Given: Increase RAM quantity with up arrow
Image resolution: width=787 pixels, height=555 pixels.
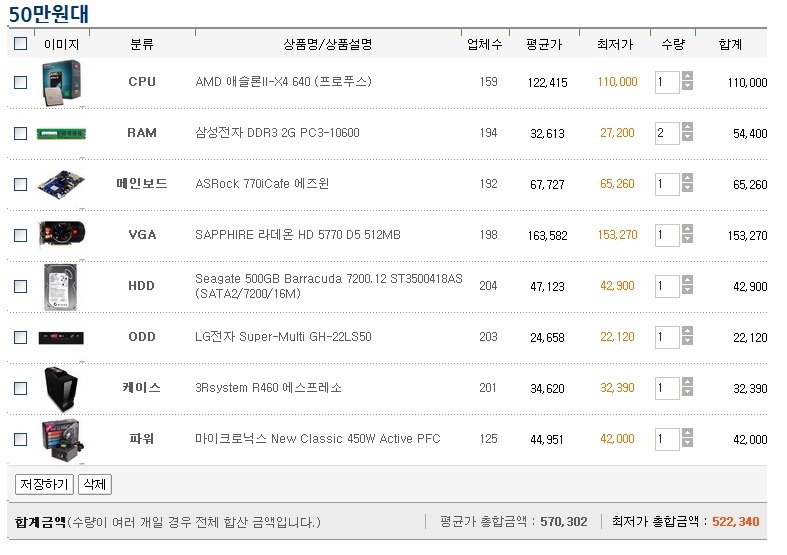Looking at the screenshot, I should 687,127.
